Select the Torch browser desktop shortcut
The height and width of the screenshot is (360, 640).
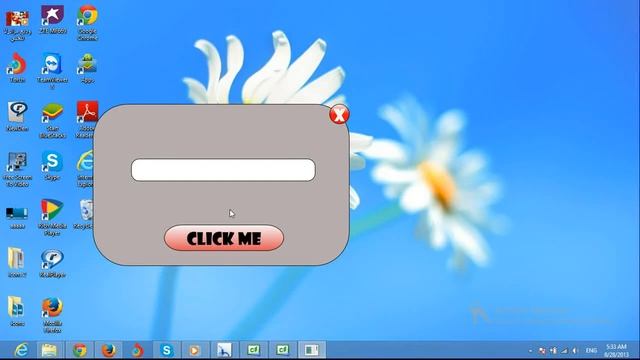click(x=17, y=68)
